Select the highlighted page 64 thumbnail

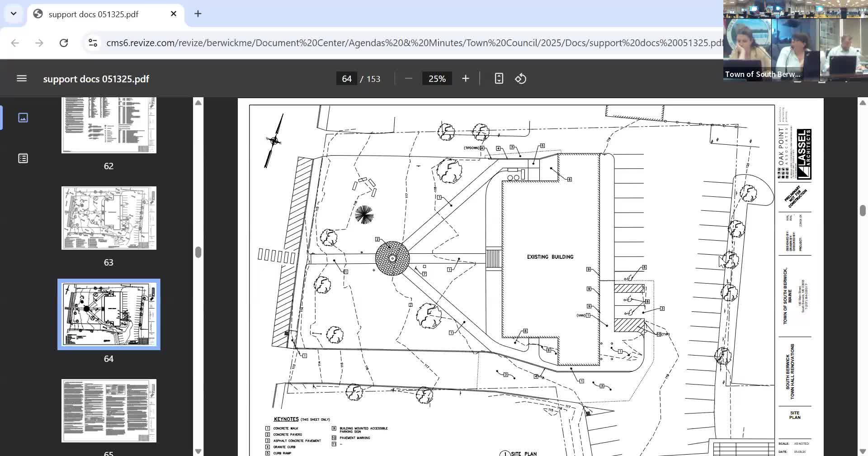point(109,314)
